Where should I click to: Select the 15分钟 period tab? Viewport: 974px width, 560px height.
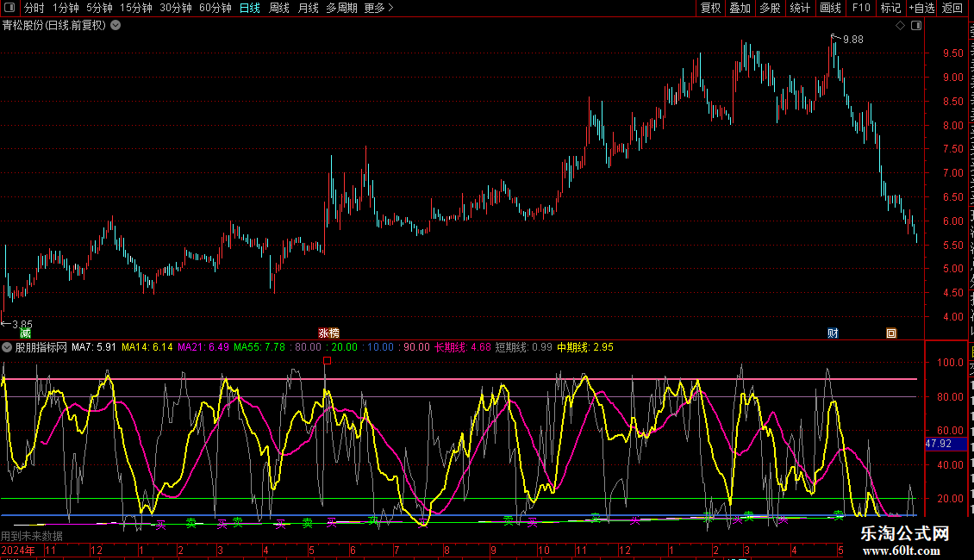pyautogui.click(x=135, y=8)
